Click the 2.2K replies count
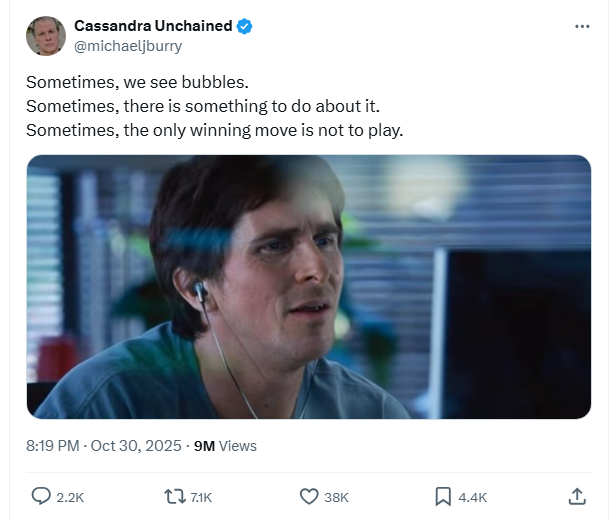 [x=72, y=497]
